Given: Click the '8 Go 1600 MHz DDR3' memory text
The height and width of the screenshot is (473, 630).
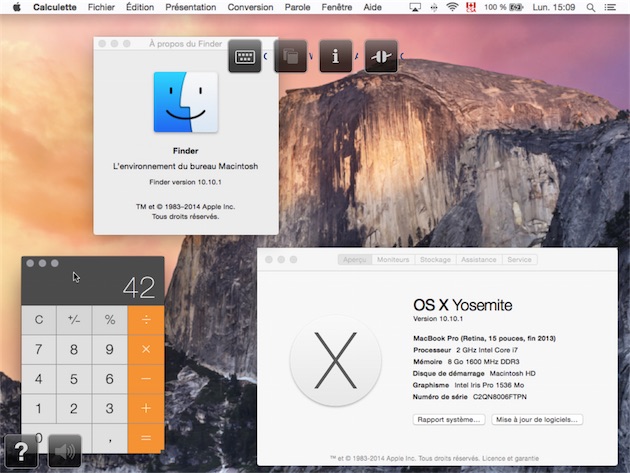Looking at the screenshot, I should [483, 362].
